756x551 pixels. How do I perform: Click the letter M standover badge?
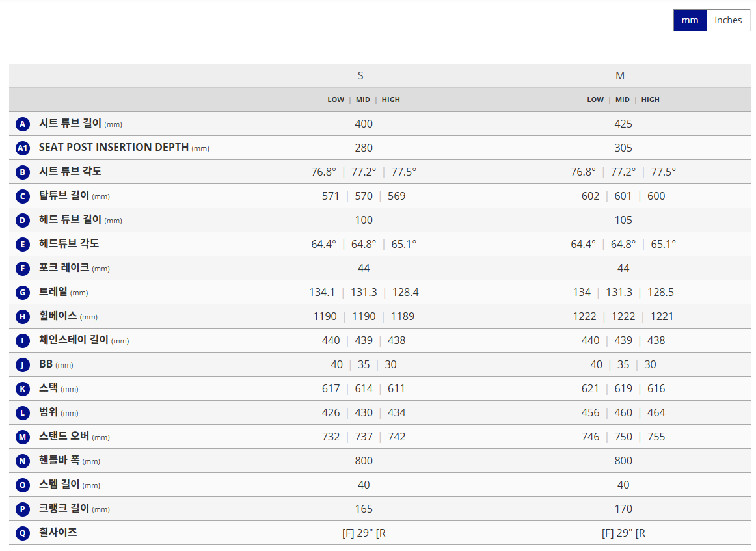[x=23, y=437]
